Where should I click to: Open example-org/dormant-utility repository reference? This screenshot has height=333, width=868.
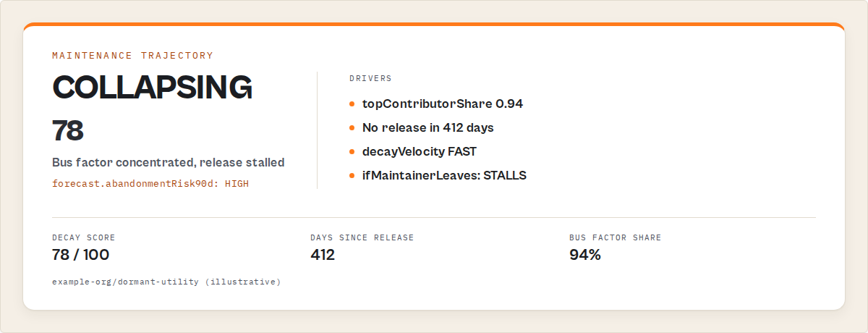pyautogui.click(x=166, y=281)
